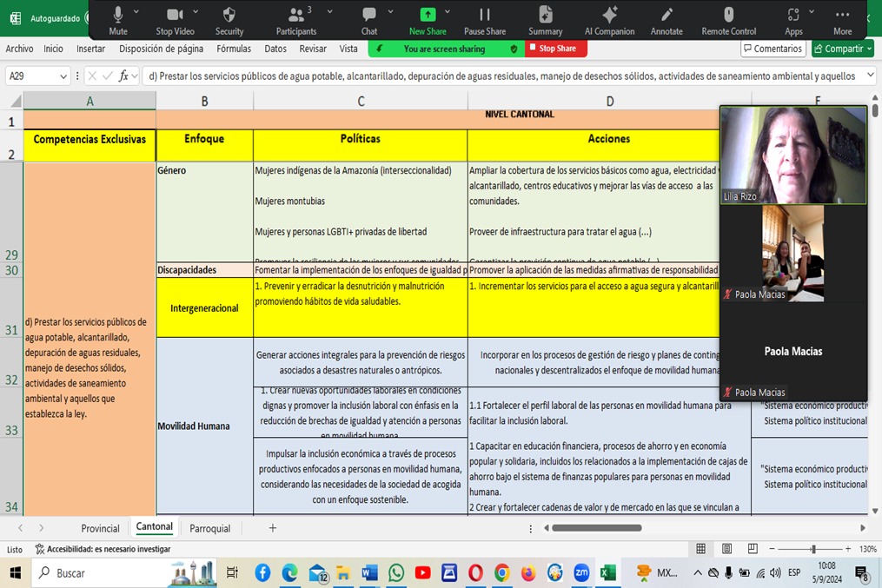Expand the arrow beside Participants
This screenshot has height=588, width=882.
(329, 12)
